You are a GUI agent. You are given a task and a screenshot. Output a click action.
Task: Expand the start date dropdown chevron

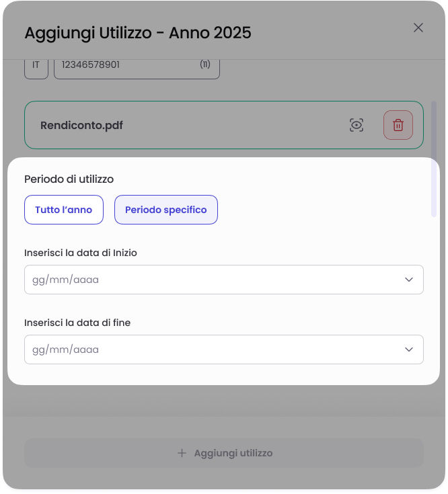coord(409,280)
